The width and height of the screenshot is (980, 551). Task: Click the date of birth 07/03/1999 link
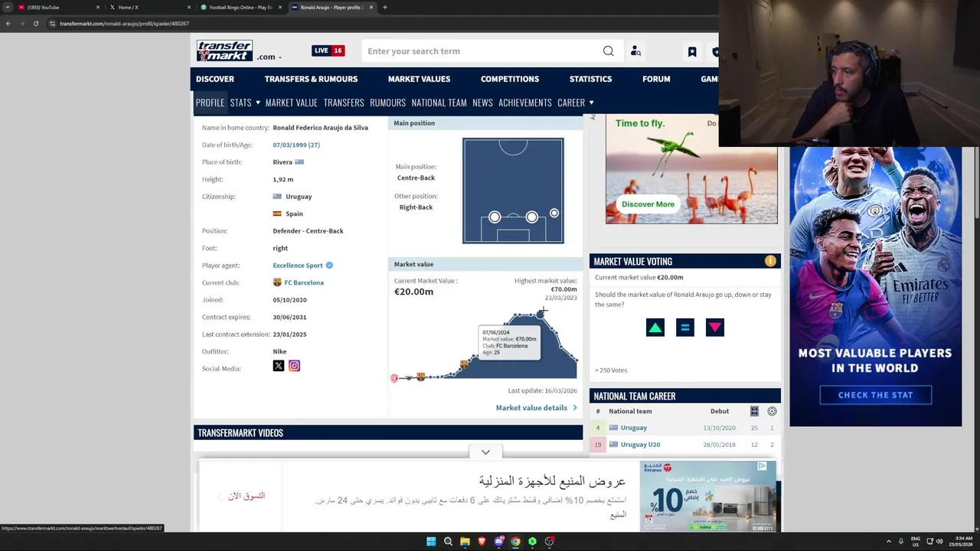[x=296, y=145]
